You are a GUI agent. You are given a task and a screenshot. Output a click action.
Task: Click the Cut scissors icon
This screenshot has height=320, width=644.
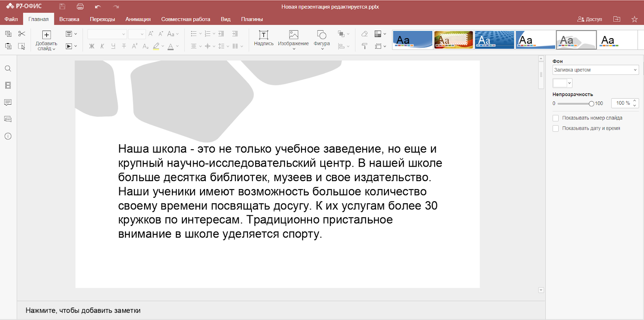point(22,34)
